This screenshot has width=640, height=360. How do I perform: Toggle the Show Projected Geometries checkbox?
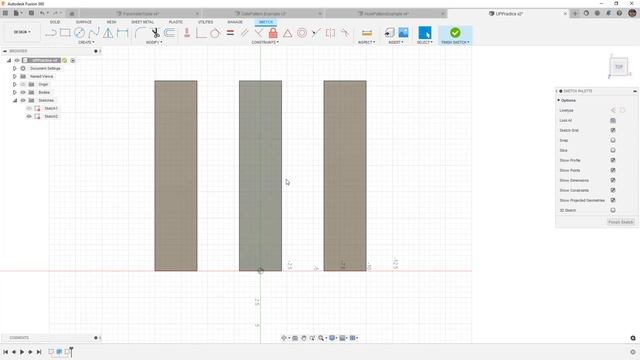613,200
